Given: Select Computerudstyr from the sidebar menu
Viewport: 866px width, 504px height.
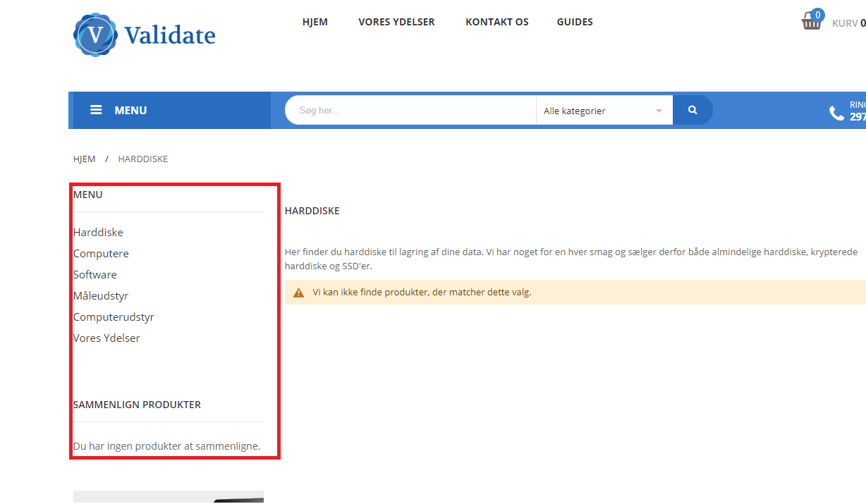Looking at the screenshot, I should pos(114,316).
